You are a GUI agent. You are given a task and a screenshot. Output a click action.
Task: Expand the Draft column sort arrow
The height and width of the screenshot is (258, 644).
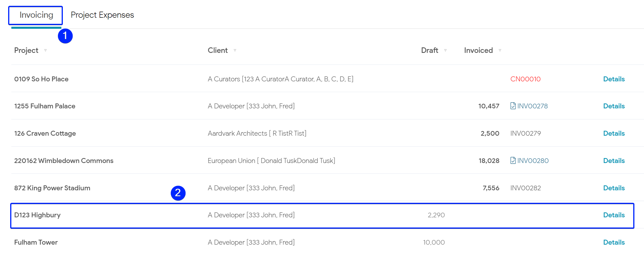pos(445,50)
